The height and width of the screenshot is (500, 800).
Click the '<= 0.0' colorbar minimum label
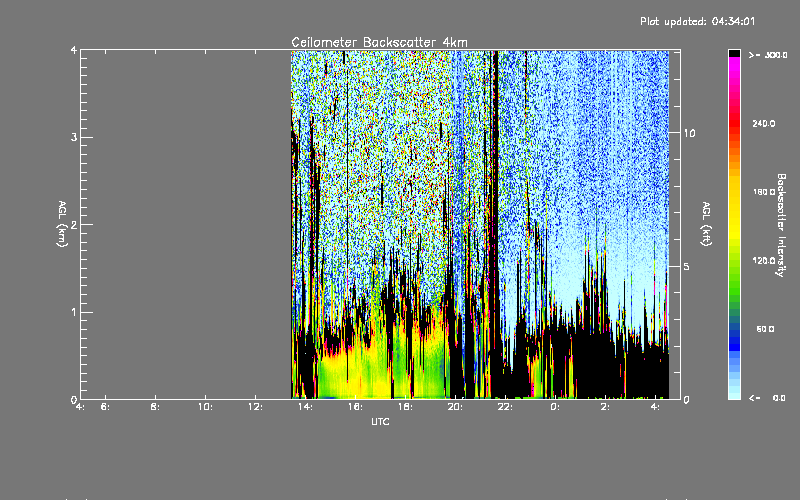(x=767, y=398)
